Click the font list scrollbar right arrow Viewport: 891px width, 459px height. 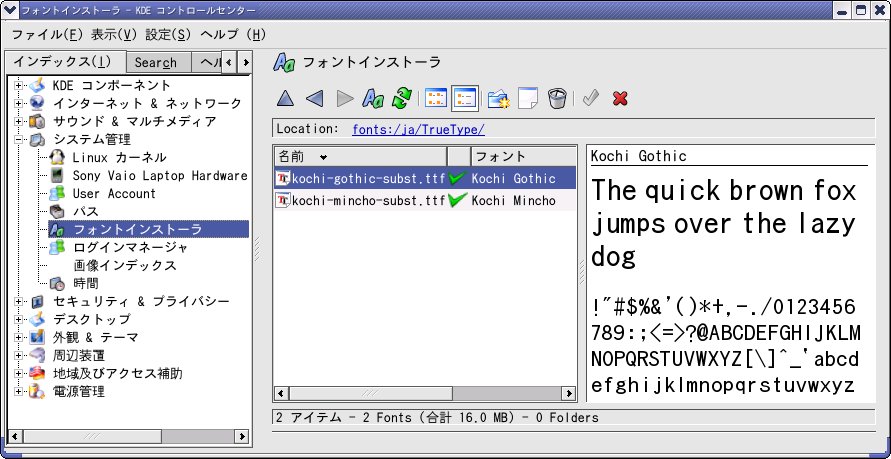pyautogui.click(x=568, y=393)
